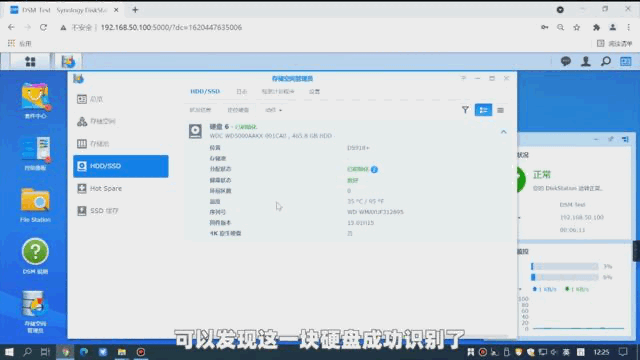The image size is (640, 360).
Task: Switch to the 日志 log tab
Action: tap(242, 92)
